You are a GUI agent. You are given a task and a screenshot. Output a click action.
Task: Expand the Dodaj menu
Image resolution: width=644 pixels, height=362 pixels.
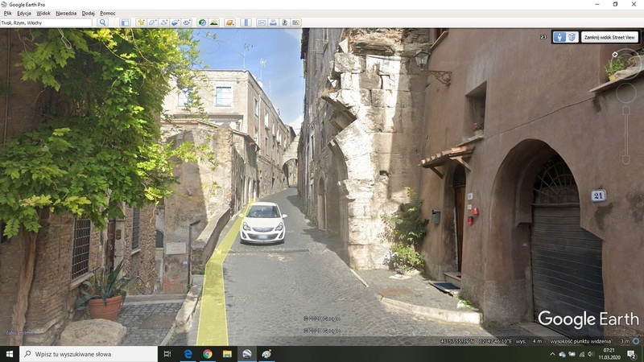tap(89, 14)
